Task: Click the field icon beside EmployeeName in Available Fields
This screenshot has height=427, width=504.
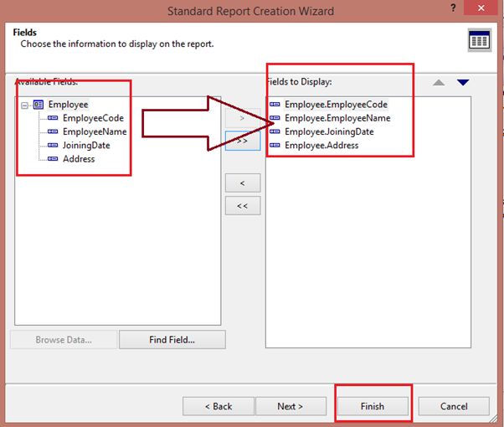Action: [x=53, y=131]
